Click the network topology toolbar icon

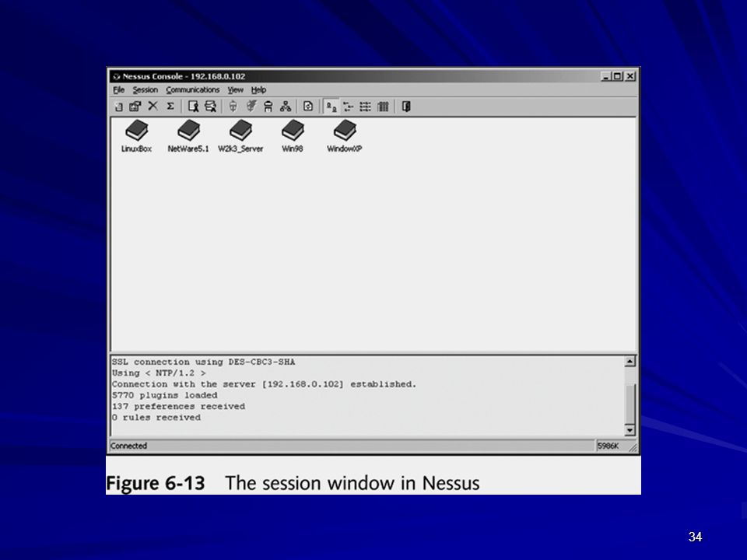point(286,107)
